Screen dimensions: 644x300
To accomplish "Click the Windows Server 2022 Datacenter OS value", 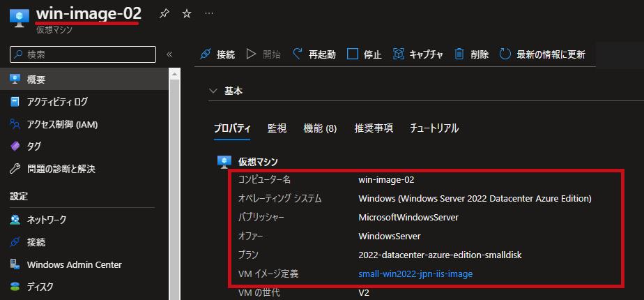I will (475, 199).
